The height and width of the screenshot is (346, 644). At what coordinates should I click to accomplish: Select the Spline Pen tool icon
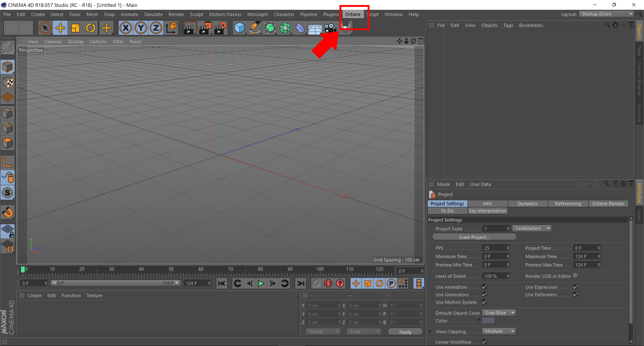click(255, 28)
